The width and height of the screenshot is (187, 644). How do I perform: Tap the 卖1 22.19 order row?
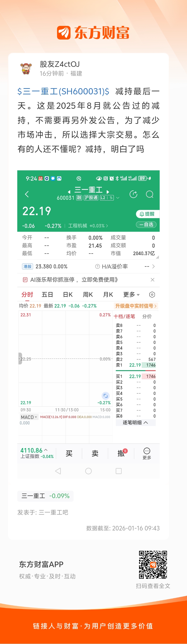[x=135, y=365]
